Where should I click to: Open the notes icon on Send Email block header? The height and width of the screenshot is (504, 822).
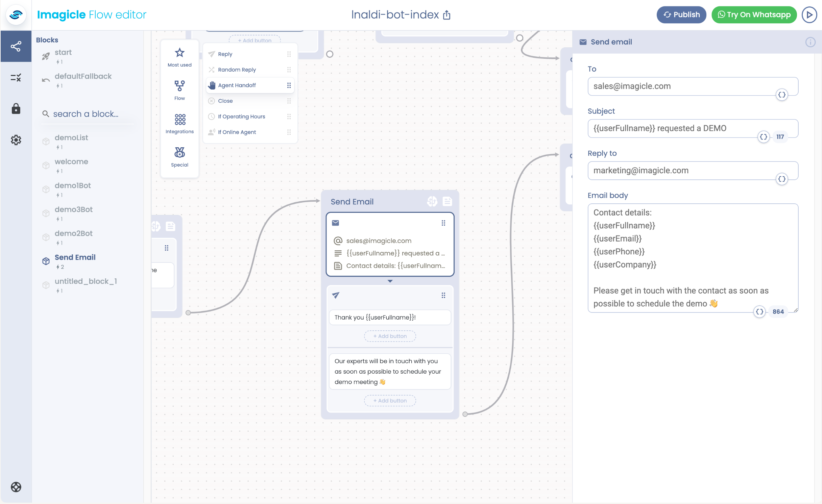point(448,201)
